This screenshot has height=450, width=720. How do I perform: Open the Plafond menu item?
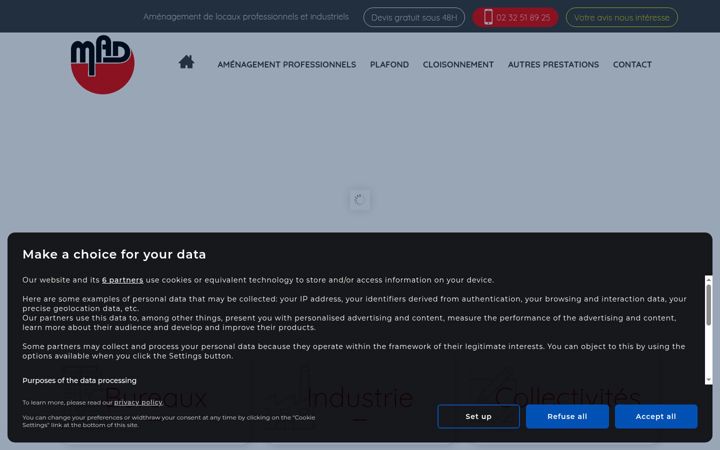pos(389,65)
